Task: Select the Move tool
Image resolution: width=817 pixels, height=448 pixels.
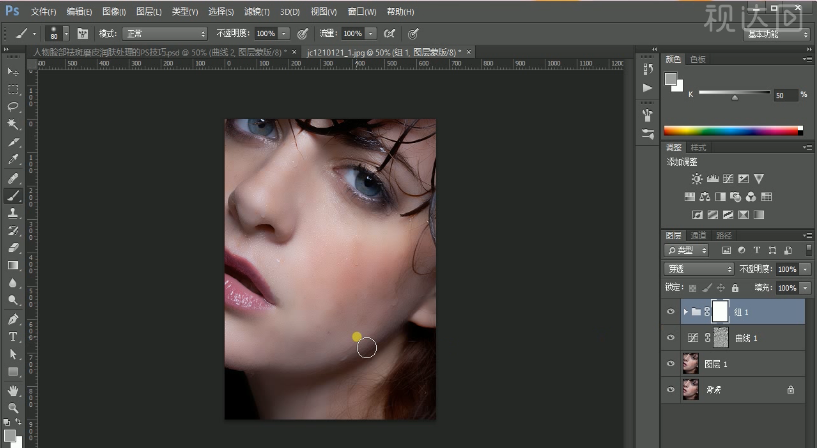Action: [13, 71]
